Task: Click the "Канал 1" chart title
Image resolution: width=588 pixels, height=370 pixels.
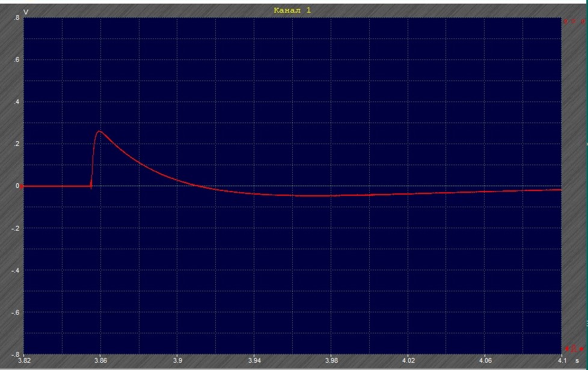Action: click(x=293, y=10)
